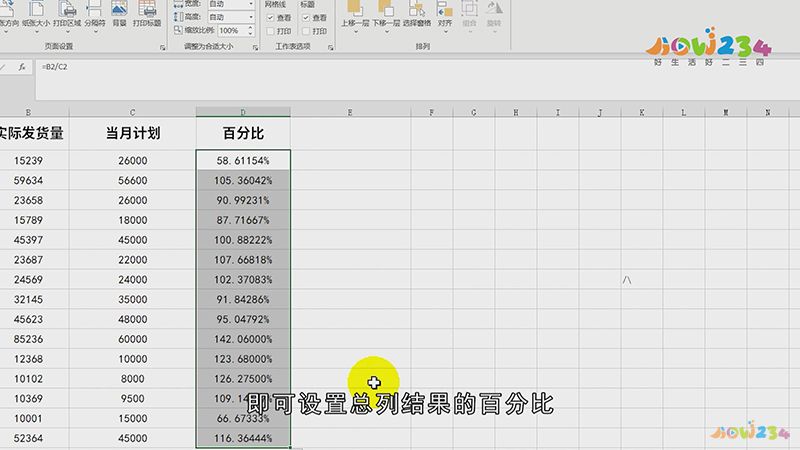Select cell with 142.06000%
Image resolution: width=800 pixels, height=450 pixels.
[243, 339]
